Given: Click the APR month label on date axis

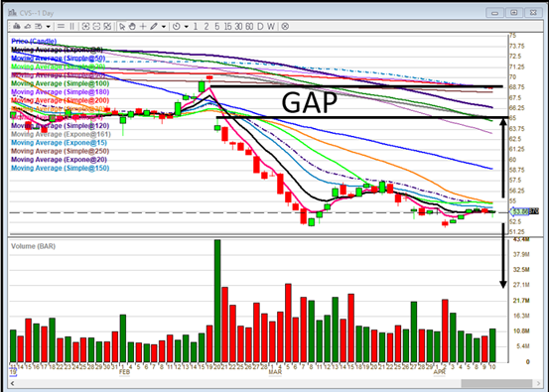Looking at the screenshot, I should 440,372.
